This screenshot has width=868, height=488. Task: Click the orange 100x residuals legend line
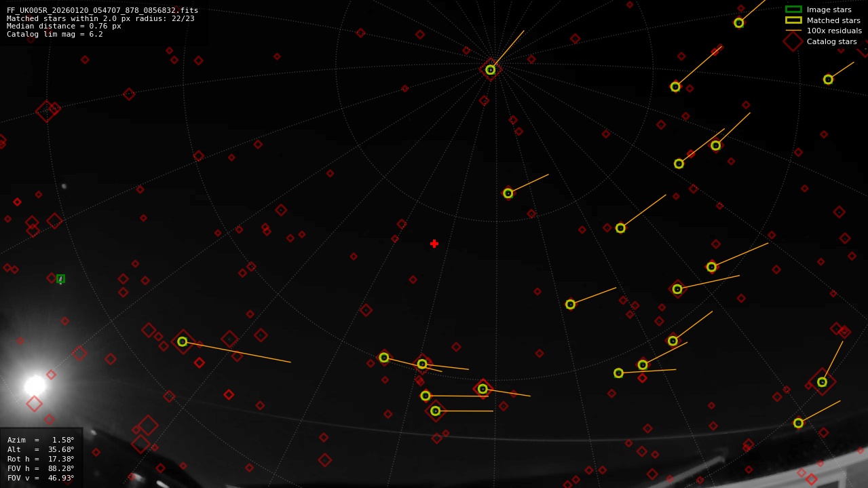pyautogui.click(x=793, y=31)
